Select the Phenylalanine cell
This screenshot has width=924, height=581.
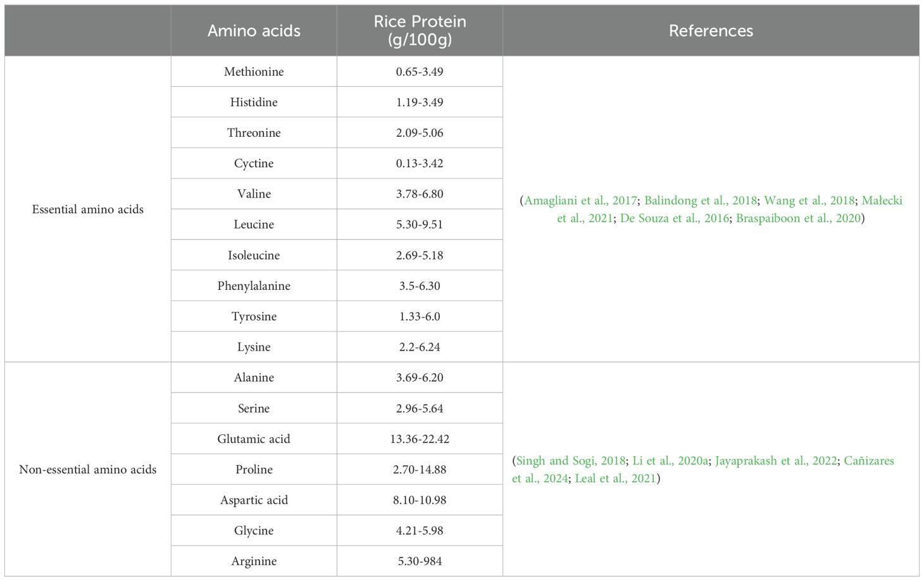[254, 286]
